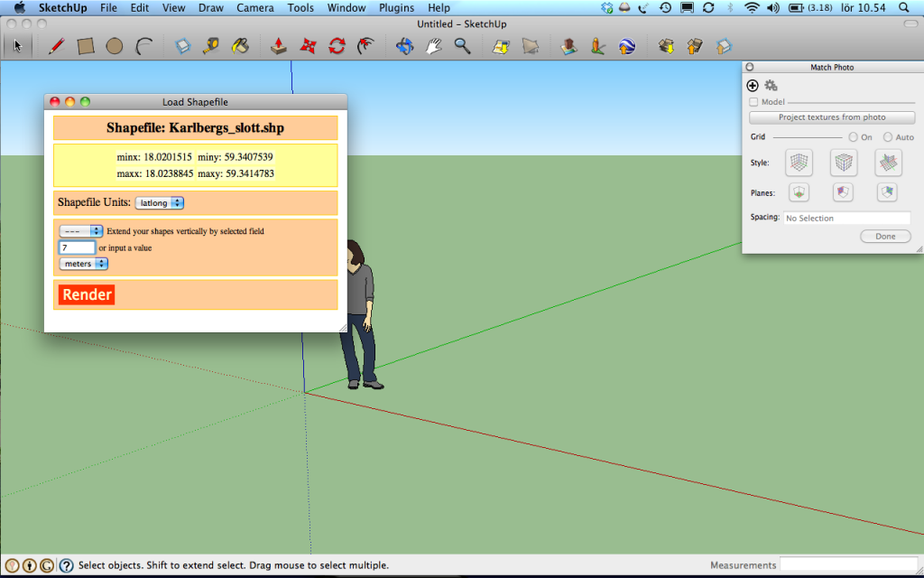Click Project textures from photo button
This screenshot has width=924, height=578.
[832, 117]
